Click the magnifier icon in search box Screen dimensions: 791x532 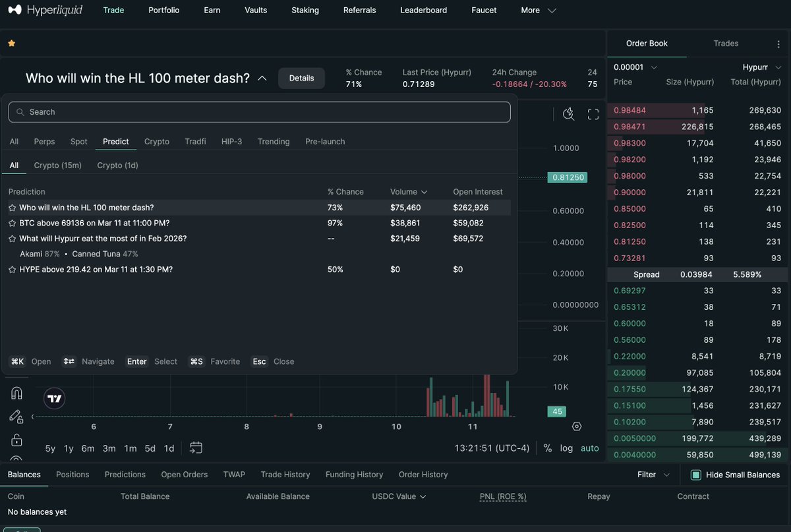pos(20,112)
